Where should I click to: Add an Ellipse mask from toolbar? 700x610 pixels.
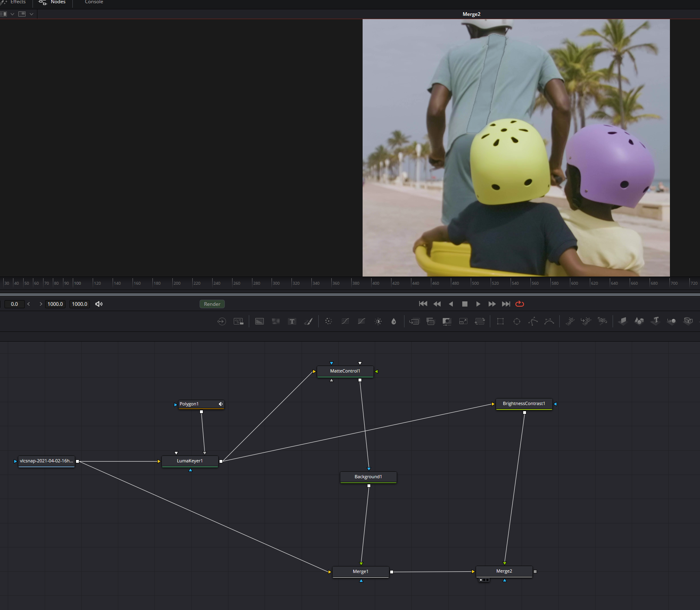517,321
